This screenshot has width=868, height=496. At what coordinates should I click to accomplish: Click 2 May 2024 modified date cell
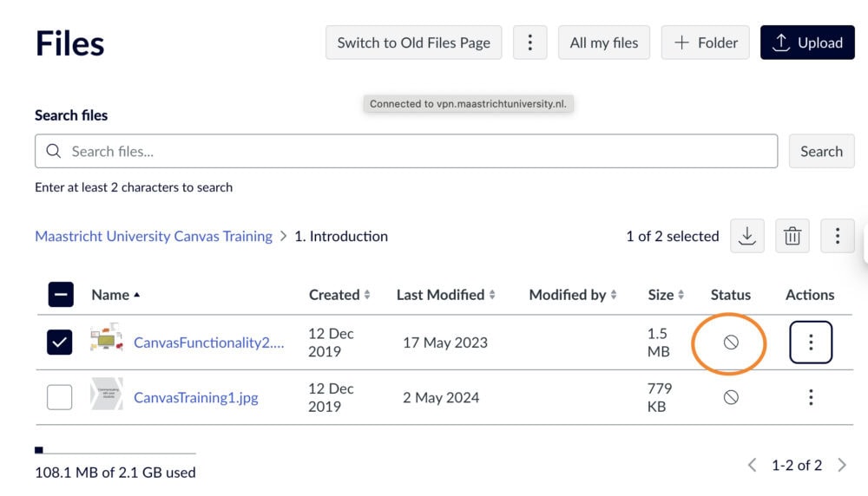point(441,397)
